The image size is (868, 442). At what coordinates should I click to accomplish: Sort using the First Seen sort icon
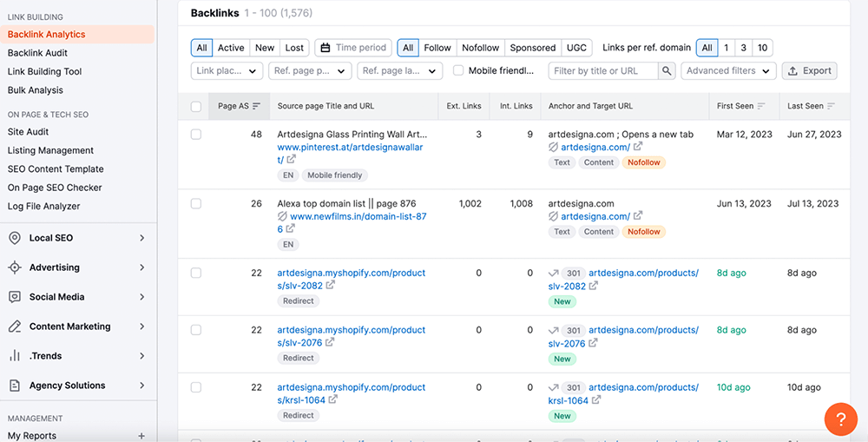point(761,106)
